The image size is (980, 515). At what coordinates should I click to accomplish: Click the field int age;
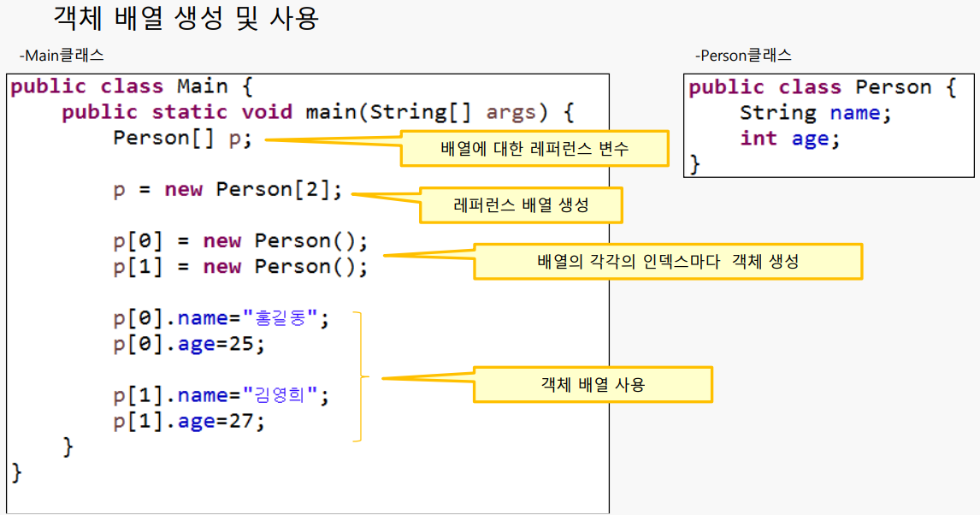(x=790, y=139)
